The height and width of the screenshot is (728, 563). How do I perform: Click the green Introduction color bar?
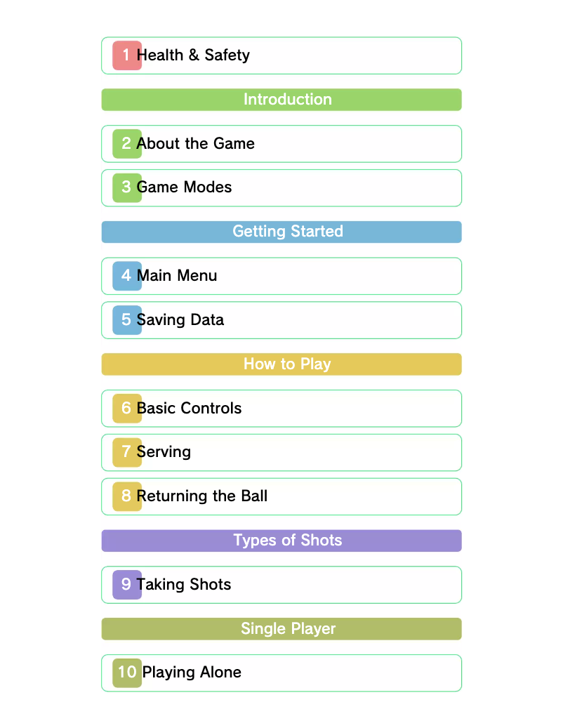[x=281, y=99]
